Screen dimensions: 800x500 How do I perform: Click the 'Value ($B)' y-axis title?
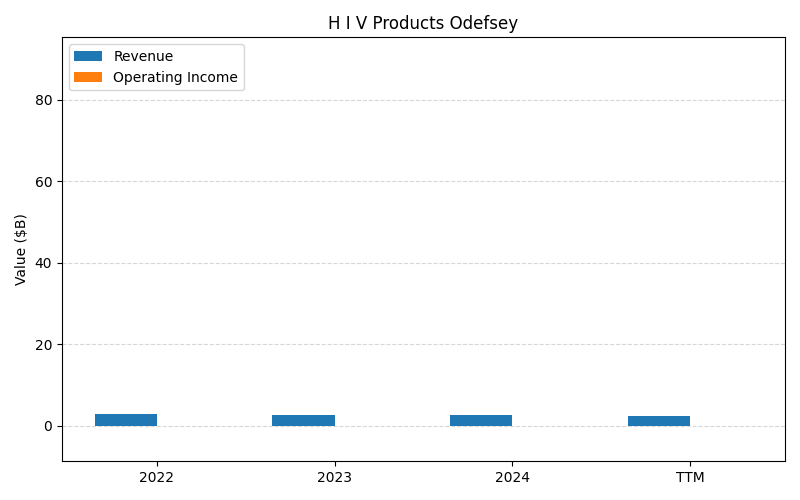(20, 250)
